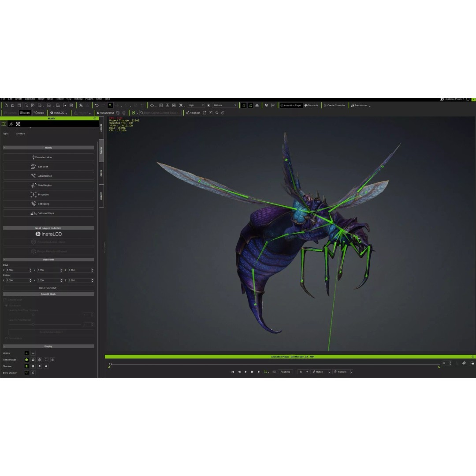Screen dimensions: 476x476
Task: Jump to the animation's first frame
Action: pos(233,372)
